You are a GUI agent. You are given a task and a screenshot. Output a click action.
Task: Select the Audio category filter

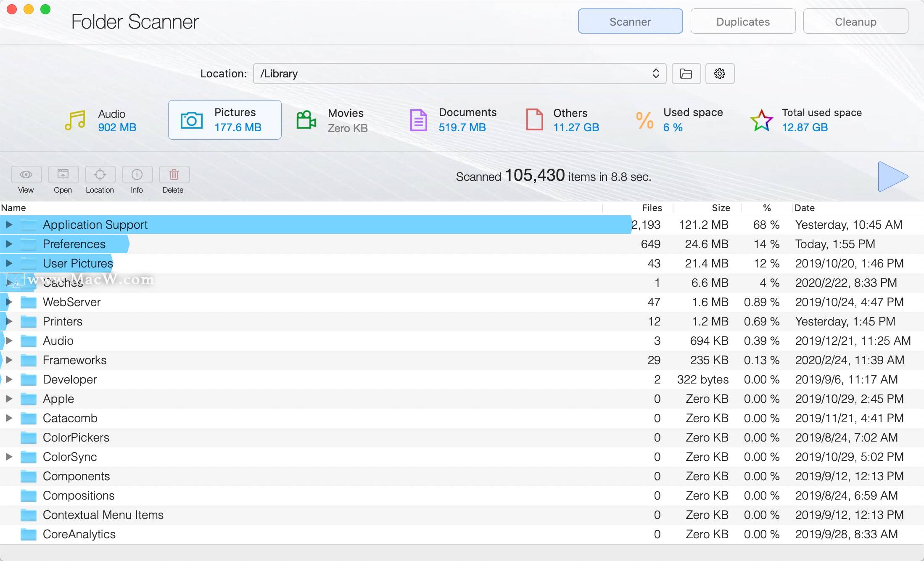pyautogui.click(x=101, y=120)
